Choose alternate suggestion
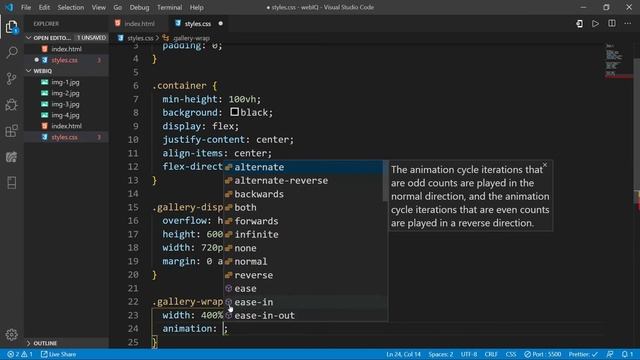The width and height of the screenshot is (640, 360). point(303,167)
